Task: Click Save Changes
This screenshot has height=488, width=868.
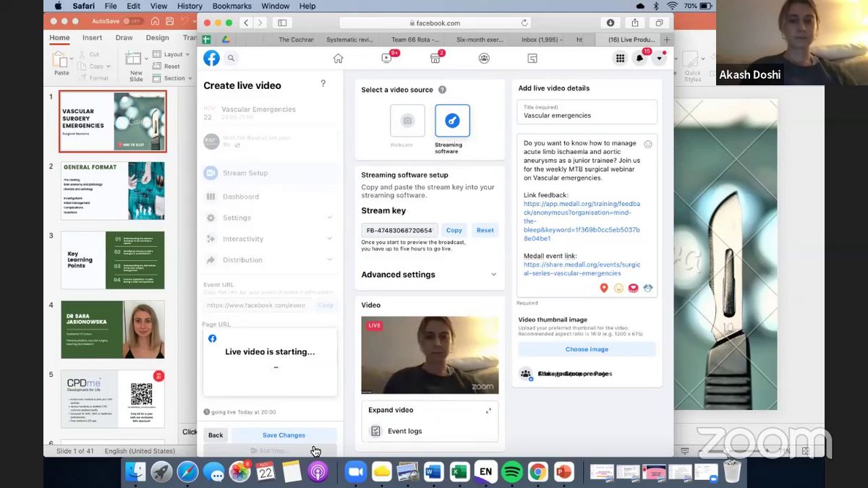Action: click(x=284, y=435)
